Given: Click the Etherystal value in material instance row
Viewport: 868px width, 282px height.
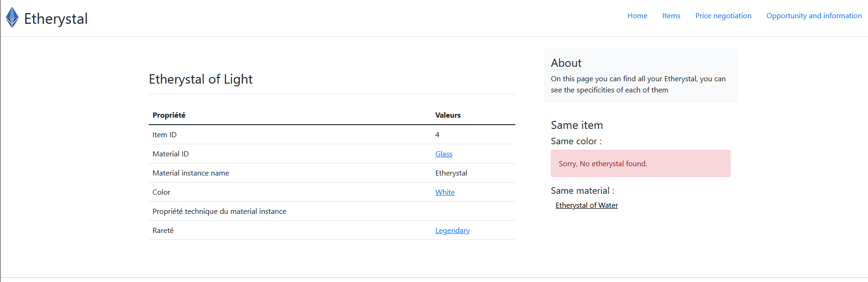Looking at the screenshot, I should coord(451,173).
